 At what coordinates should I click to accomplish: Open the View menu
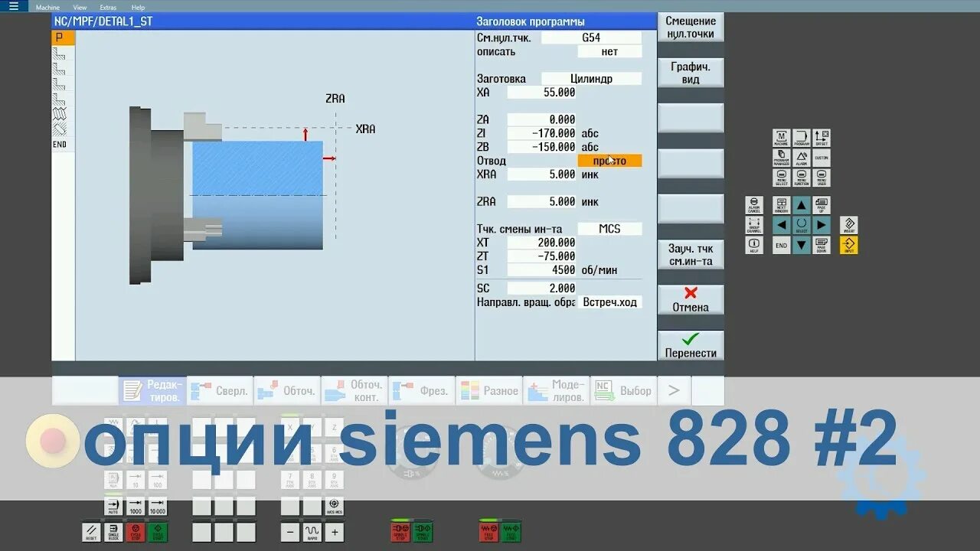tap(80, 7)
